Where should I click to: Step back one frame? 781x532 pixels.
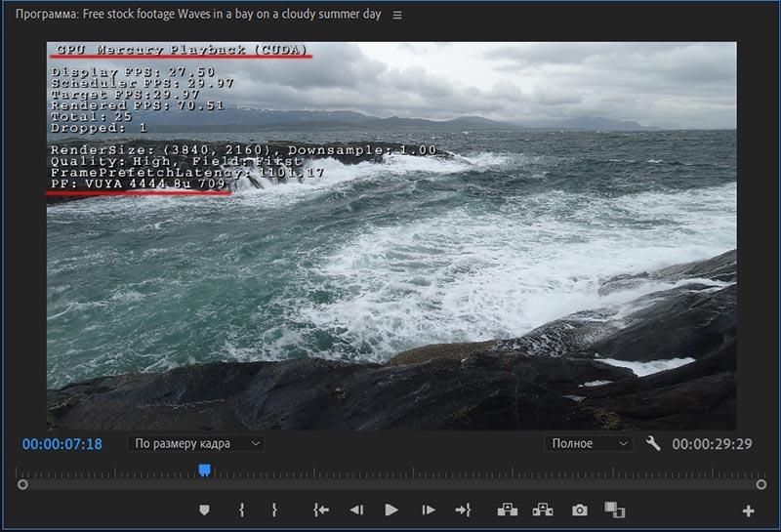pyautogui.click(x=356, y=510)
